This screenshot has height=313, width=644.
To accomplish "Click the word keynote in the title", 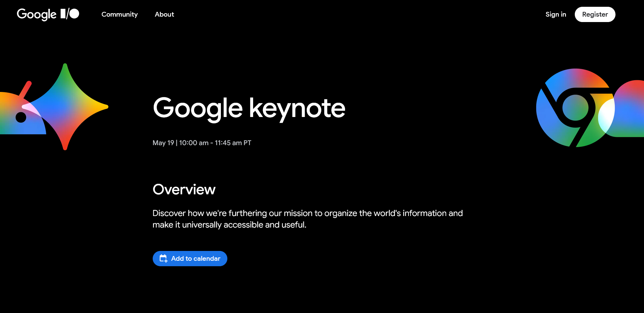I will pyautogui.click(x=297, y=108).
